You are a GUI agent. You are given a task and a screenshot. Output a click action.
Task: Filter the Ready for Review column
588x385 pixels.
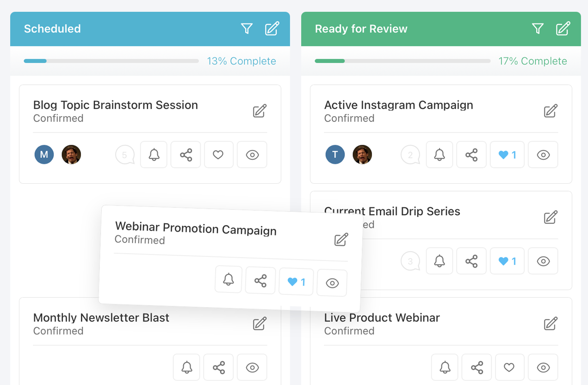coord(538,29)
